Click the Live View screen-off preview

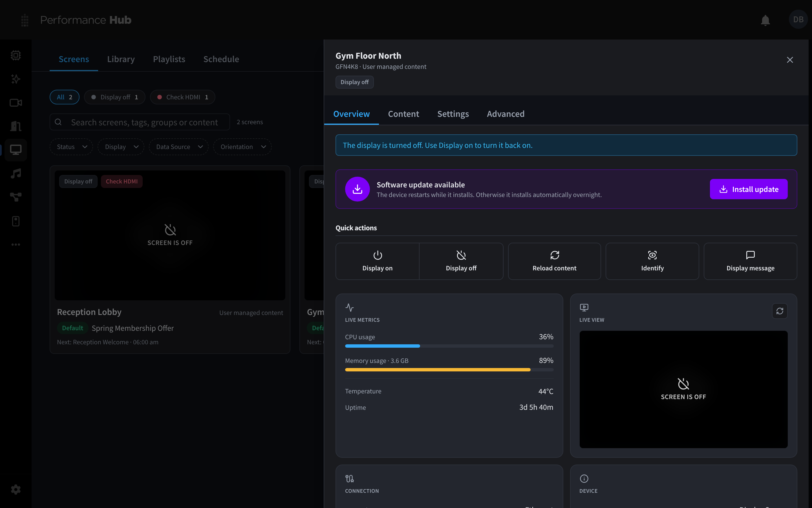point(683,389)
